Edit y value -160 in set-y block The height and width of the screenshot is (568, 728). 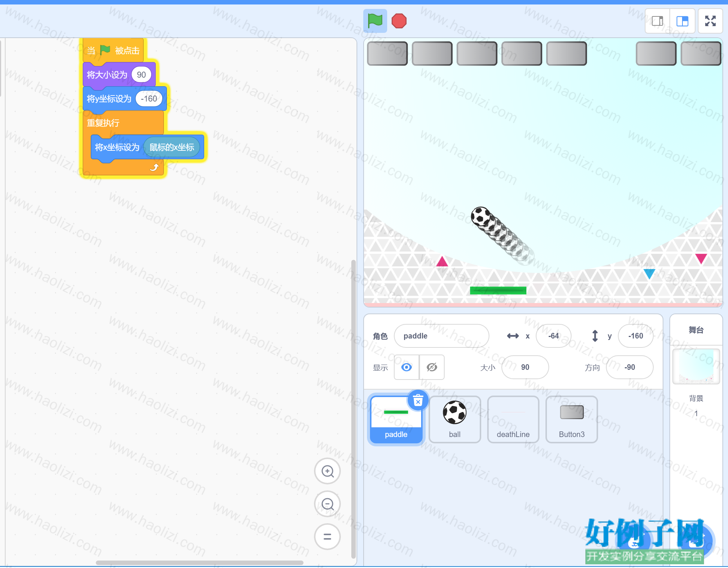coord(149,99)
